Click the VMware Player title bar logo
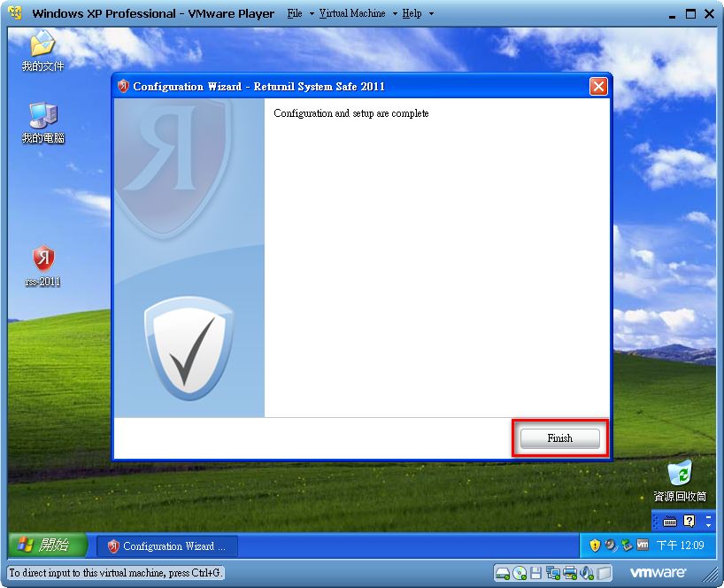The height and width of the screenshot is (588, 724). (x=15, y=13)
